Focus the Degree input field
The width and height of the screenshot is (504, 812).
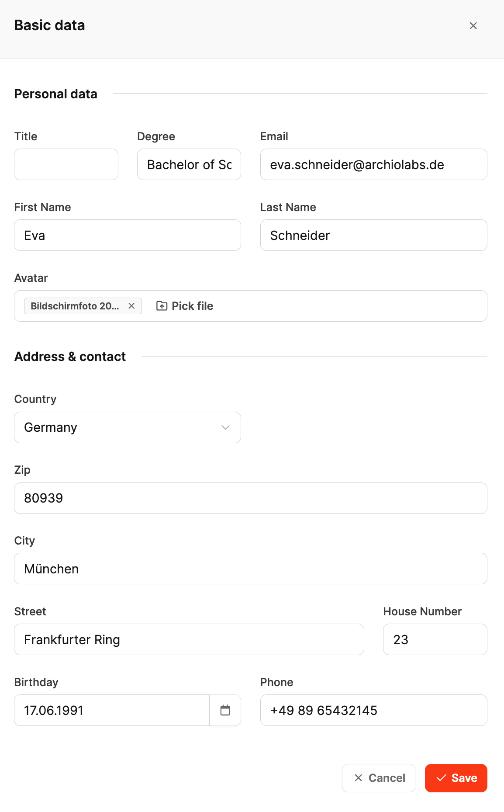pos(189,164)
